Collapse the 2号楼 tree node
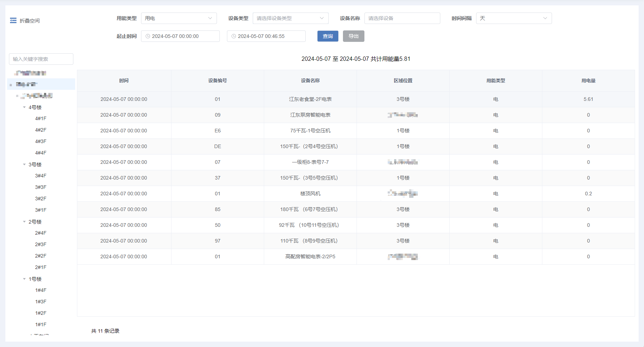Viewport: 644px width, 347px height. click(24, 222)
